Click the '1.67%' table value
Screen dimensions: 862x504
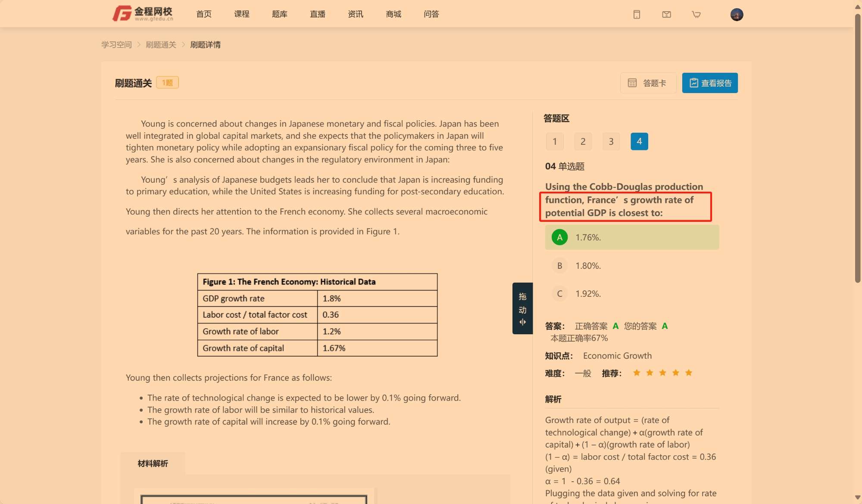tap(334, 348)
